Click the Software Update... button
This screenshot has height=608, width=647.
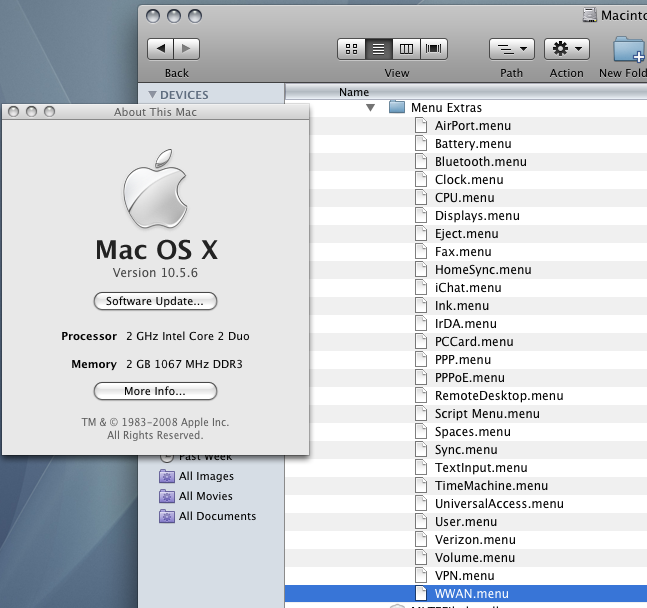click(155, 301)
